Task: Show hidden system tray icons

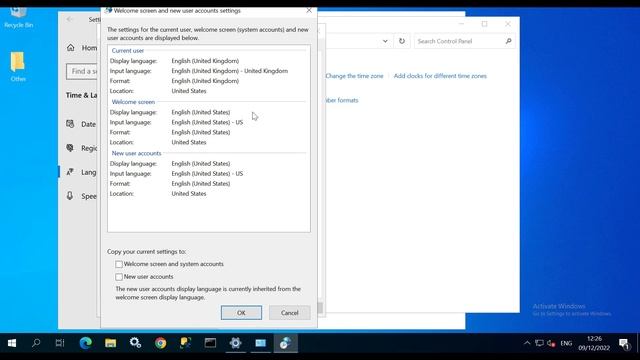Action: [527, 343]
